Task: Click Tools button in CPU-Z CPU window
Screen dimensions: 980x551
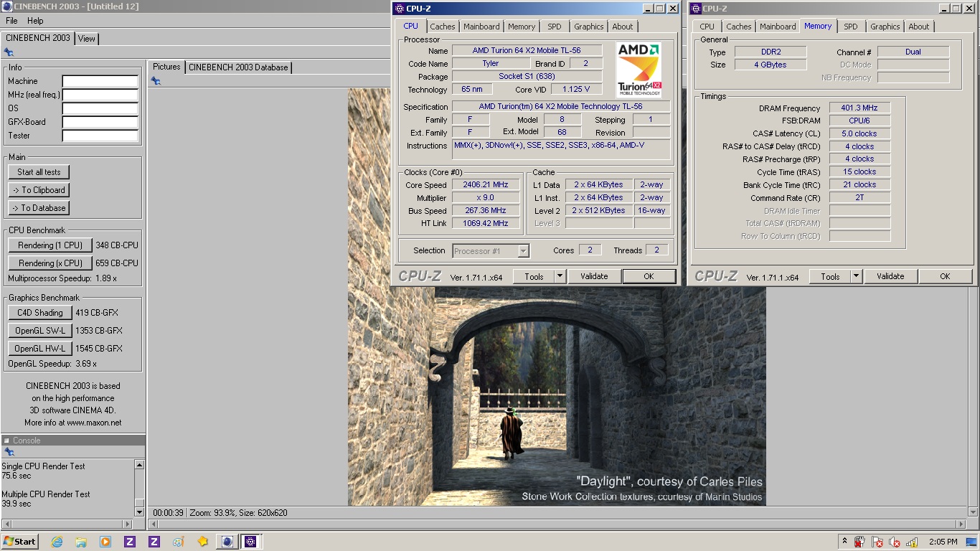Action: [534, 276]
